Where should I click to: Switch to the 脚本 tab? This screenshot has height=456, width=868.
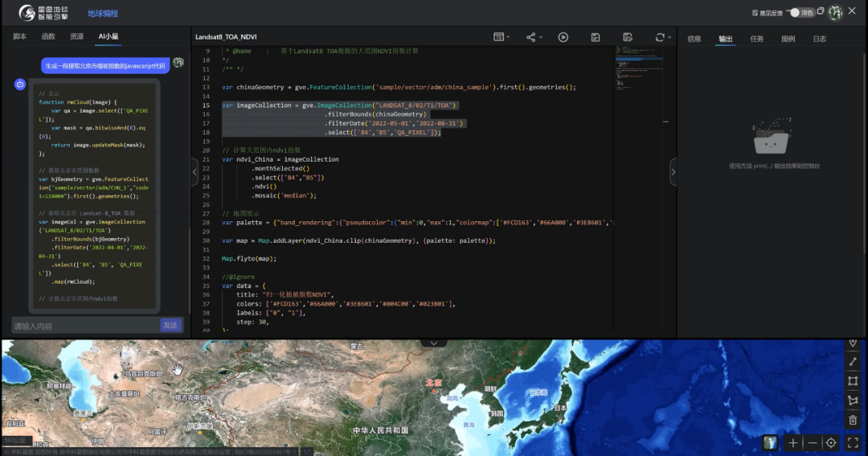pos(20,36)
